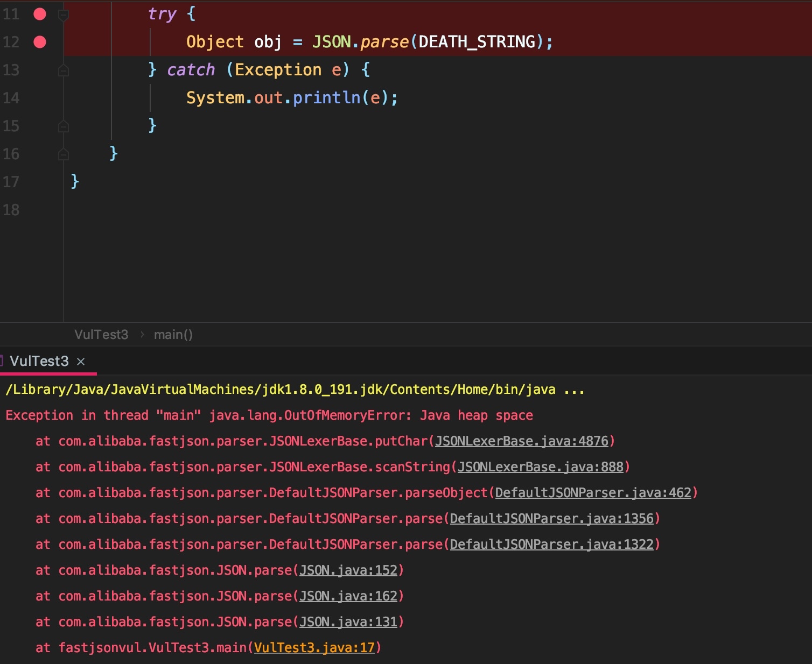
Task: Toggle the fold end marker on line 15
Action: [x=63, y=126]
